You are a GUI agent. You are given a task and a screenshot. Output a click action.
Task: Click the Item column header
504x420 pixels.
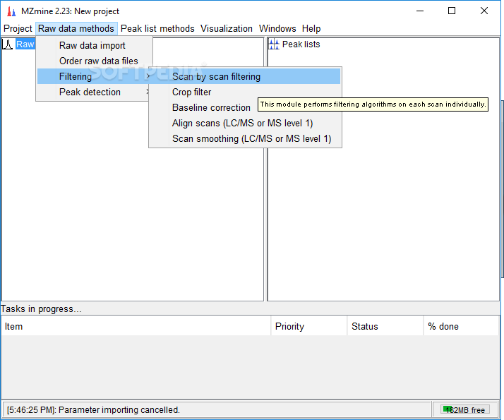(136, 326)
